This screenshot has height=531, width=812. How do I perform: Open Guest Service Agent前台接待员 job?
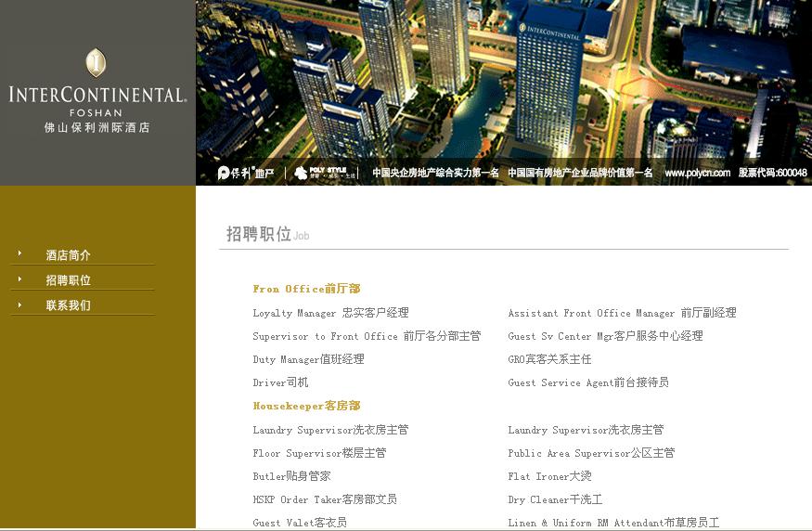pyautogui.click(x=588, y=382)
